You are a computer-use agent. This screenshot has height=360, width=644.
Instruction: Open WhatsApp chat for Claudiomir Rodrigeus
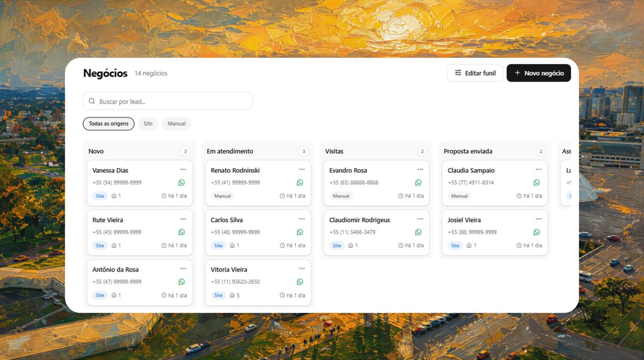click(x=418, y=232)
